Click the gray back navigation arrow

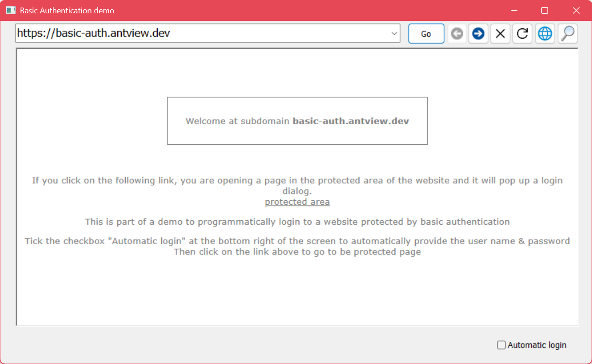457,34
